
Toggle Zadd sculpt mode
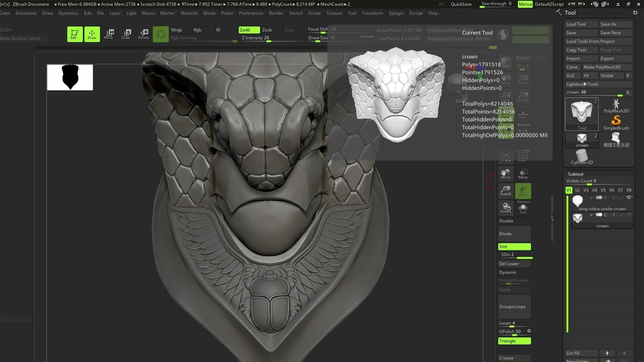[249, 30]
